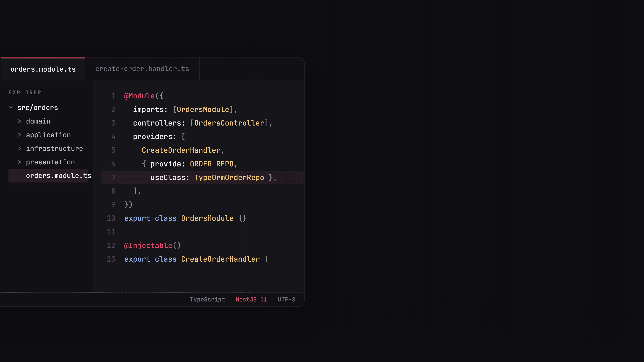Click the UTF-8 encoding status entry
The width and height of the screenshot is (644, 362).
coord(286,299)
